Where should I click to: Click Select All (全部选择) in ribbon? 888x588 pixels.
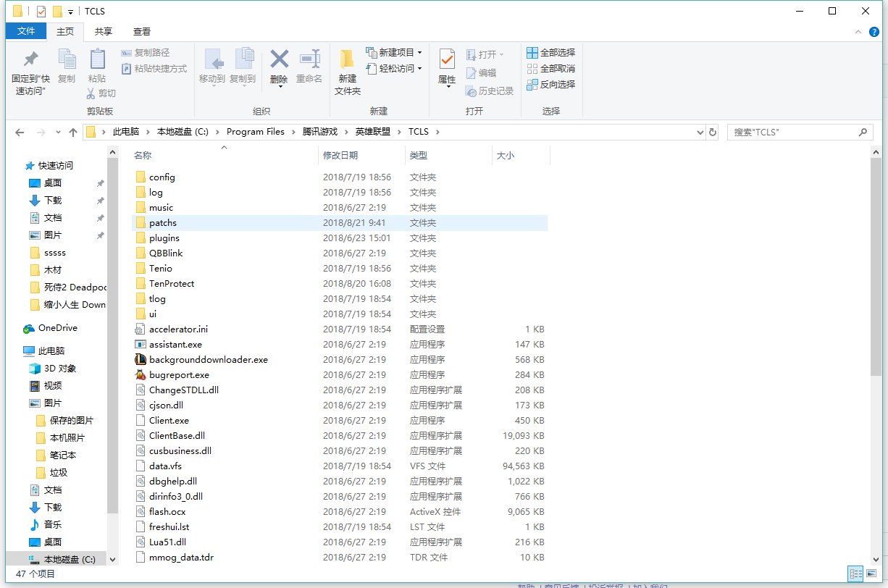[x=550, y=52]
